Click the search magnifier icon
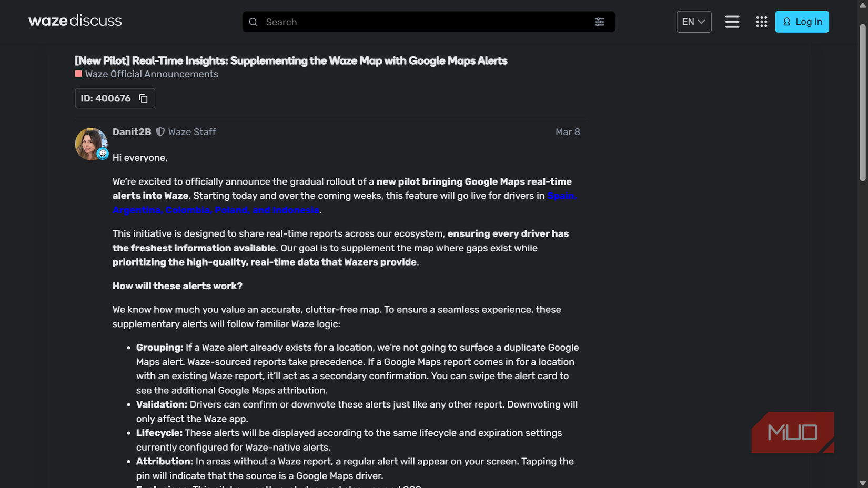Viewport: 868px width, 488px height. point(253,22)
